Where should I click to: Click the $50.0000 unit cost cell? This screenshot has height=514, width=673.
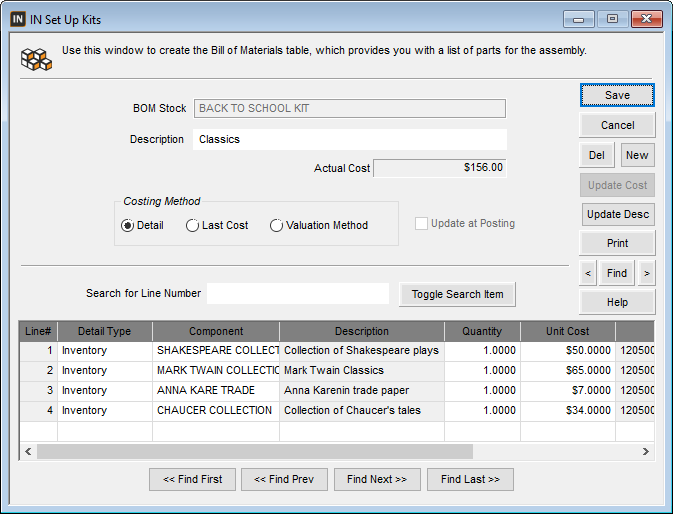coord(568,351)
